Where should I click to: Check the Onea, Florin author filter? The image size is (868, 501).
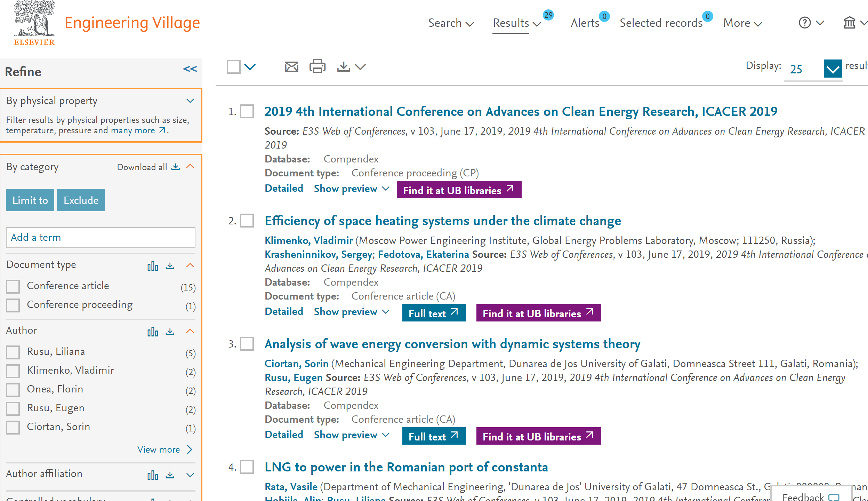13,390
